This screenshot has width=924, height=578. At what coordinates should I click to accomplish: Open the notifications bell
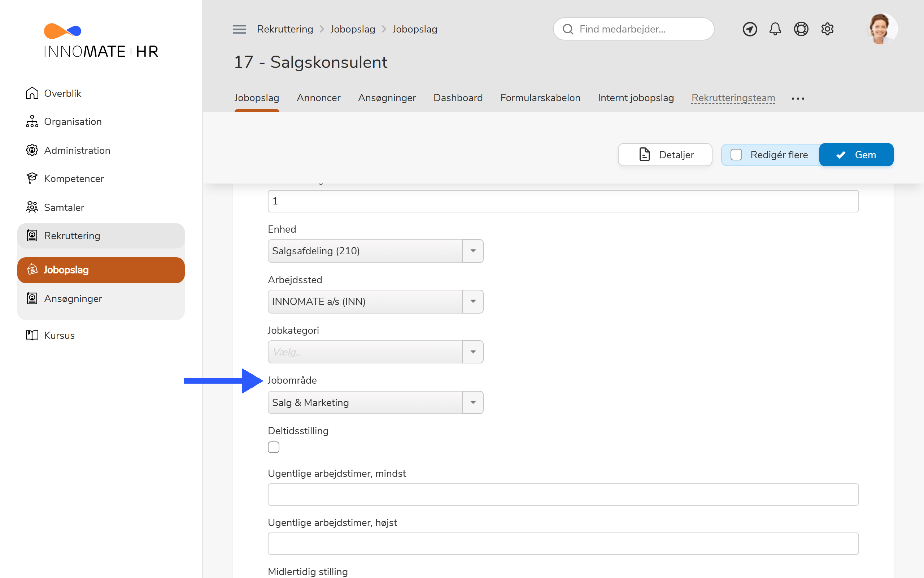(x=775, y=29)
